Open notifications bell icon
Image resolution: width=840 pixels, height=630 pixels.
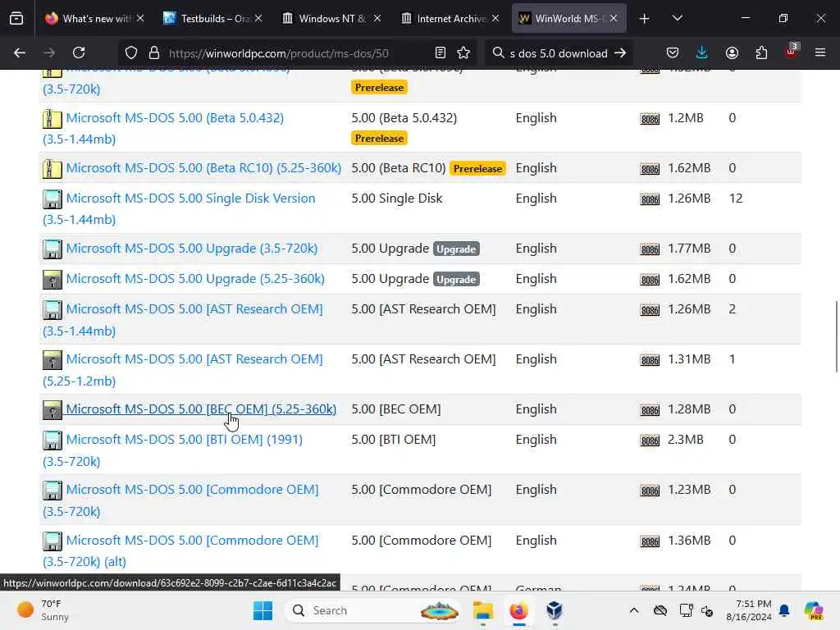click(784, 610)
